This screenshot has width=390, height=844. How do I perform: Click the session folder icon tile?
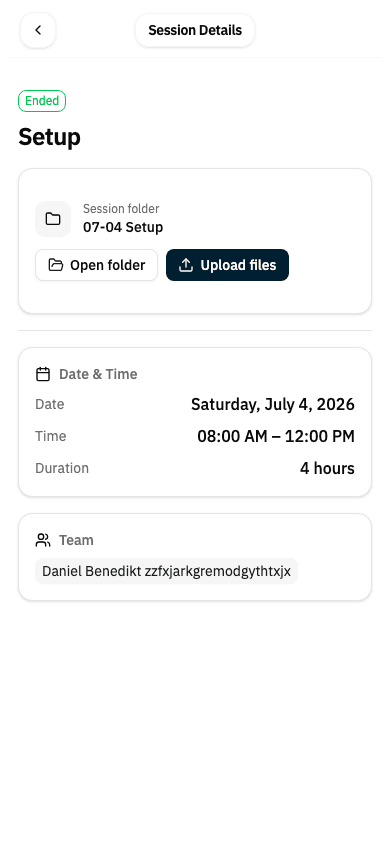click(53, 219)
